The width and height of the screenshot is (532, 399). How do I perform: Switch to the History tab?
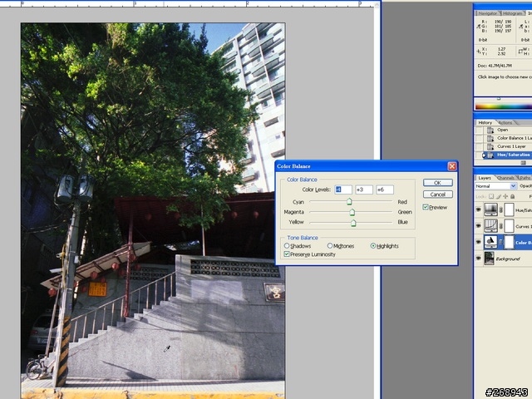[485, 122]
